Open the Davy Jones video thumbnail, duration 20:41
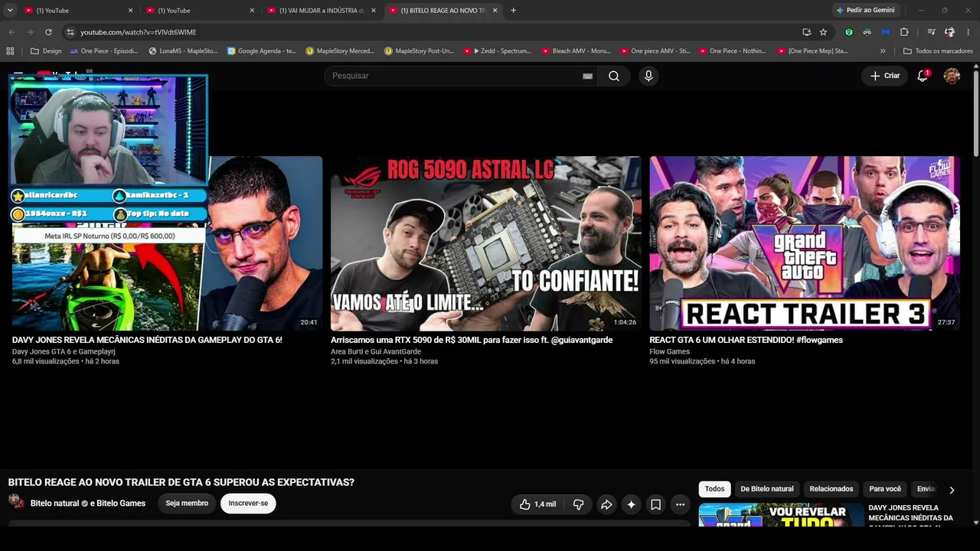Image resolution: width=980 pixels, height=551 pixels. [264, 260]
